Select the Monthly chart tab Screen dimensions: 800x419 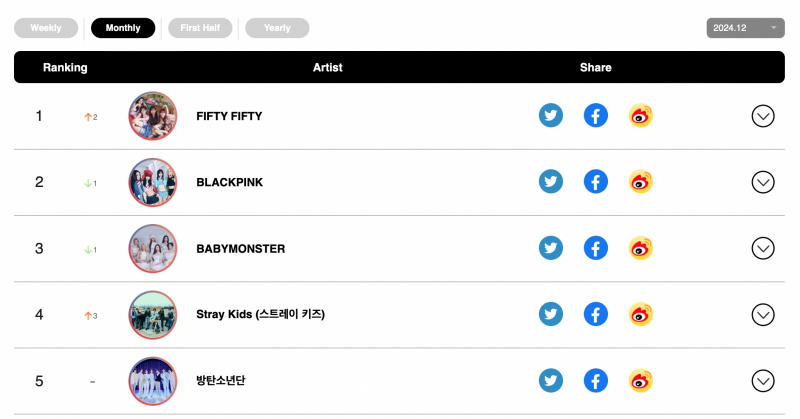click(x=123, y=28)
